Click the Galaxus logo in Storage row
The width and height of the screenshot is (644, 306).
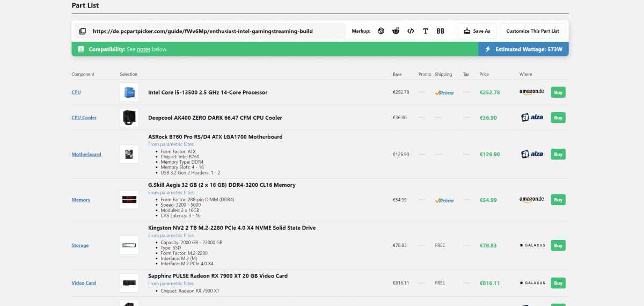[x=532, y=245]
